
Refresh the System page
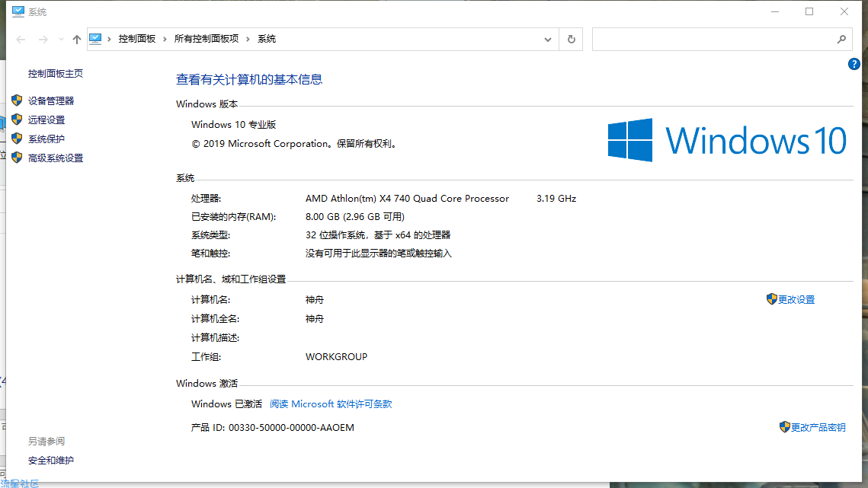click(572, 40)
